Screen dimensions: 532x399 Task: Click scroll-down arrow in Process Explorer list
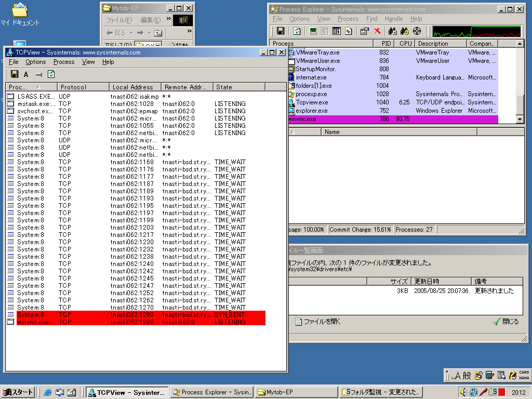[x=520, y=119]
